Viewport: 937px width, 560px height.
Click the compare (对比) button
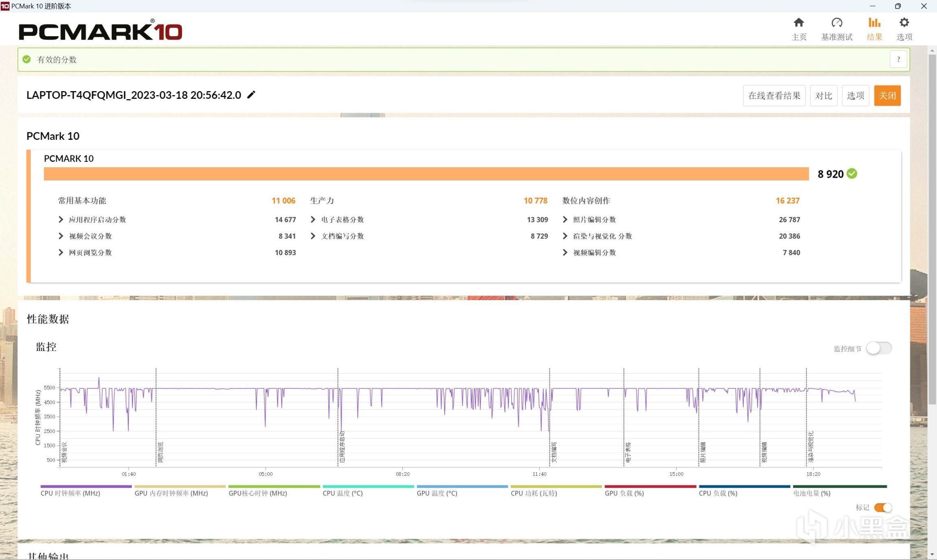(823, 96)
